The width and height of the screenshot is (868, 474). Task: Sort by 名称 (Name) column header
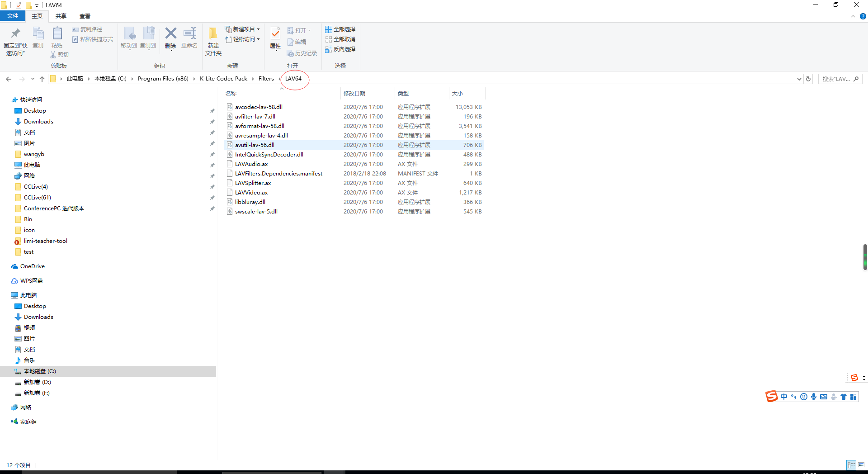pos(231,94)
